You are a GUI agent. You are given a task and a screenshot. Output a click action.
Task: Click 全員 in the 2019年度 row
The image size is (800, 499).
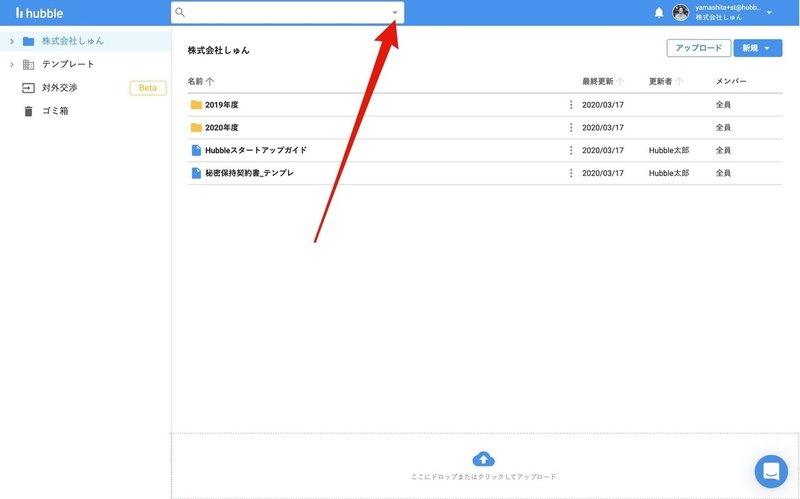[x=723, y=105]
